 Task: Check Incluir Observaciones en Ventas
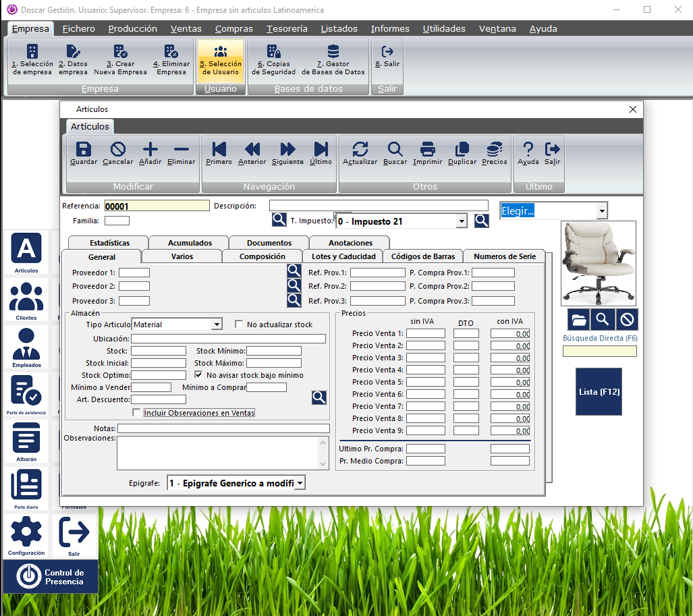point(137,413)
